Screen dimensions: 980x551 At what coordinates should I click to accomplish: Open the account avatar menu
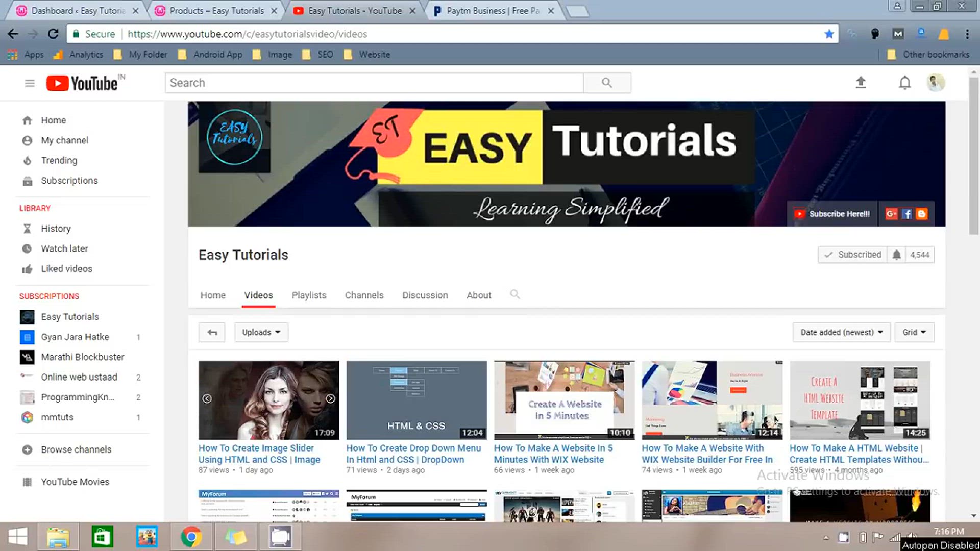[936, 83]
